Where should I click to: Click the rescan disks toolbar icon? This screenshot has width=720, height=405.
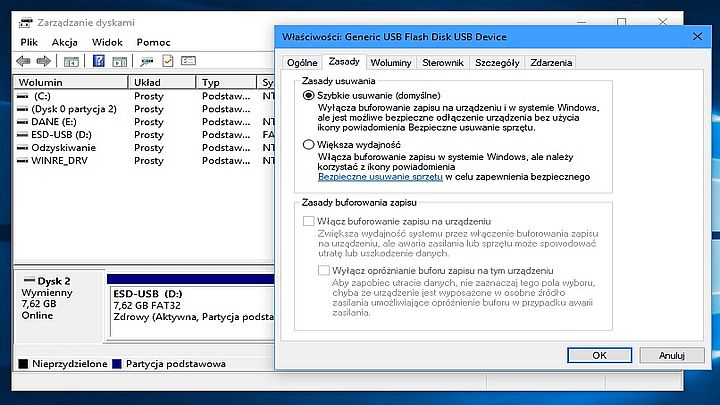point(147,61)
